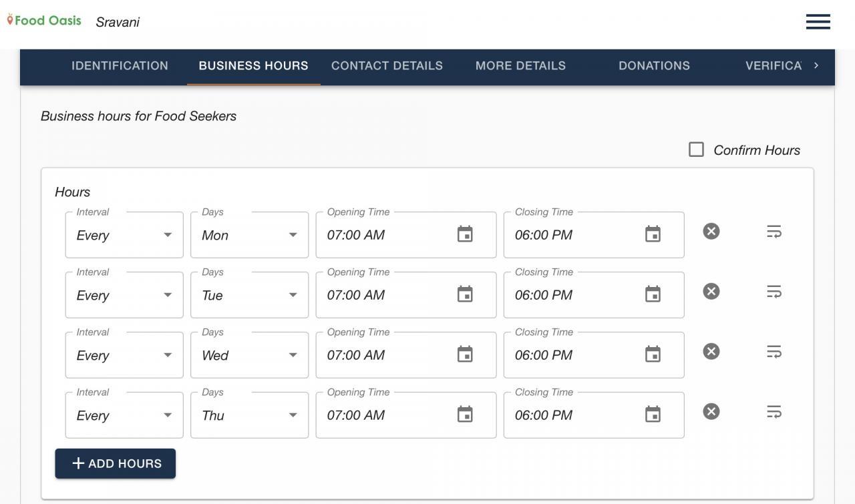Edit Monday closing time field
The width and height of the screenshot is (855, 504).
(594, 235)
